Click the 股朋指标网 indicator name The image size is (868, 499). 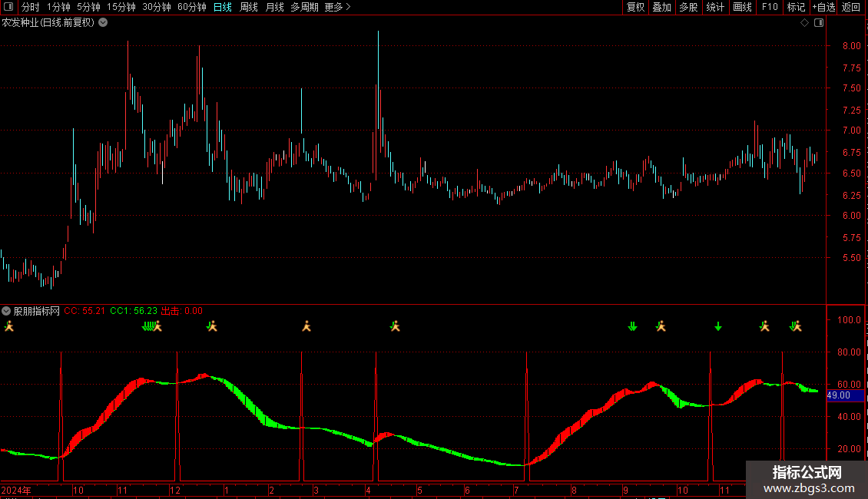click(x=37, y=311)
